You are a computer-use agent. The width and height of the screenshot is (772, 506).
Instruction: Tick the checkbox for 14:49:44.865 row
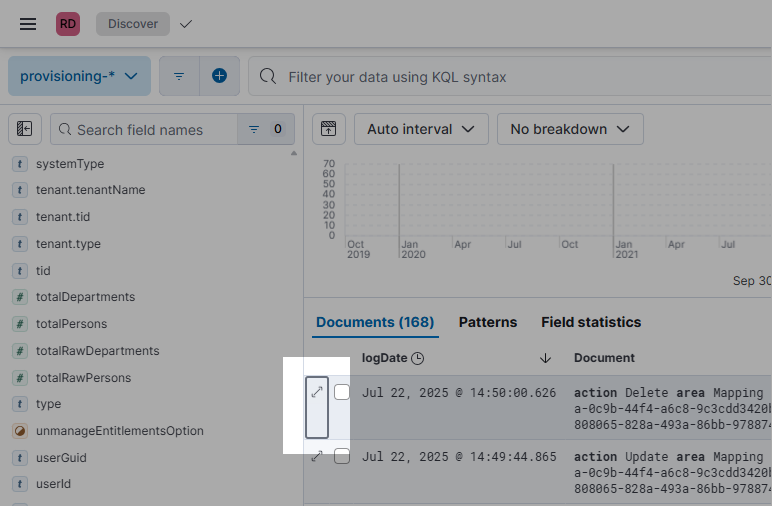[x=342, y=456]
